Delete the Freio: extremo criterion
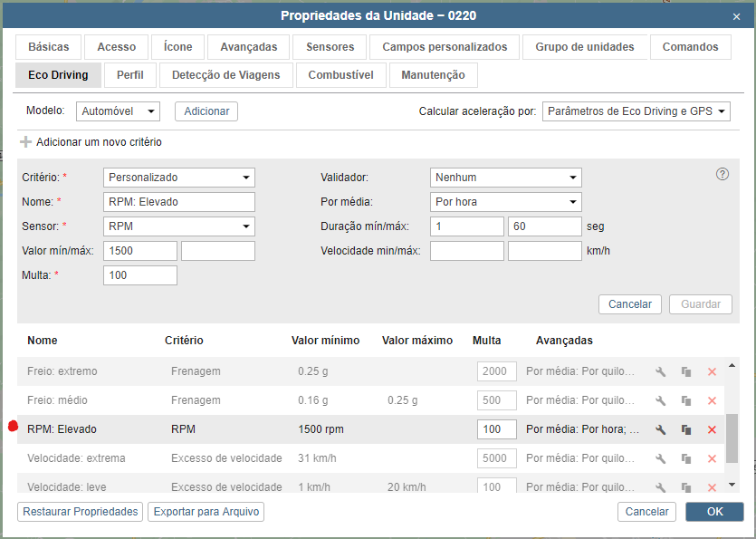This screenshot has width=756, height=539. coord(712,371)
